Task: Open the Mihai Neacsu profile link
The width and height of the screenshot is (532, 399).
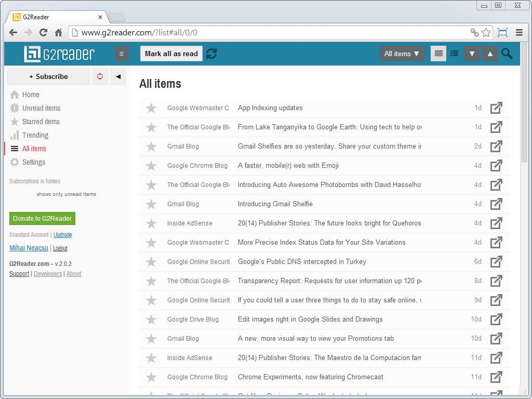Action: [29, 248]
